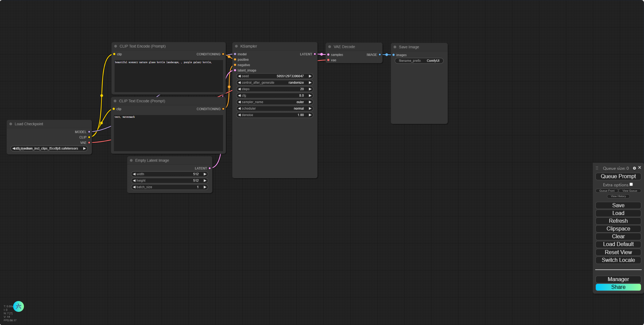Collapse the top CLIP Text Encode node dot

point(116,46)
